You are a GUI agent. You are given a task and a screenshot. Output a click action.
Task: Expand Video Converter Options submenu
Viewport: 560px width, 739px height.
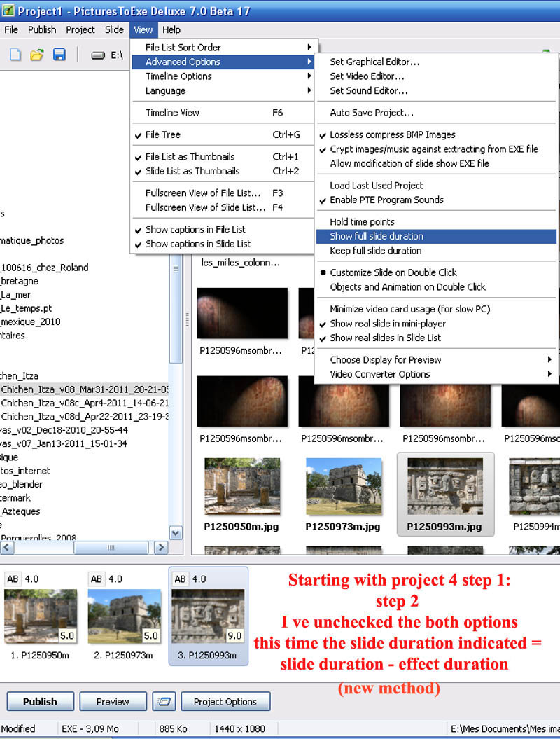436,374
